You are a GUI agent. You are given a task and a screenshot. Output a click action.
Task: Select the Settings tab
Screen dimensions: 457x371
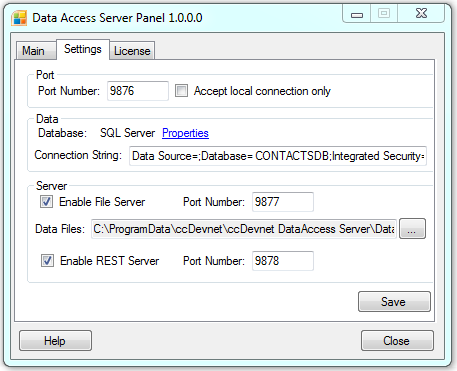point(83,49)
